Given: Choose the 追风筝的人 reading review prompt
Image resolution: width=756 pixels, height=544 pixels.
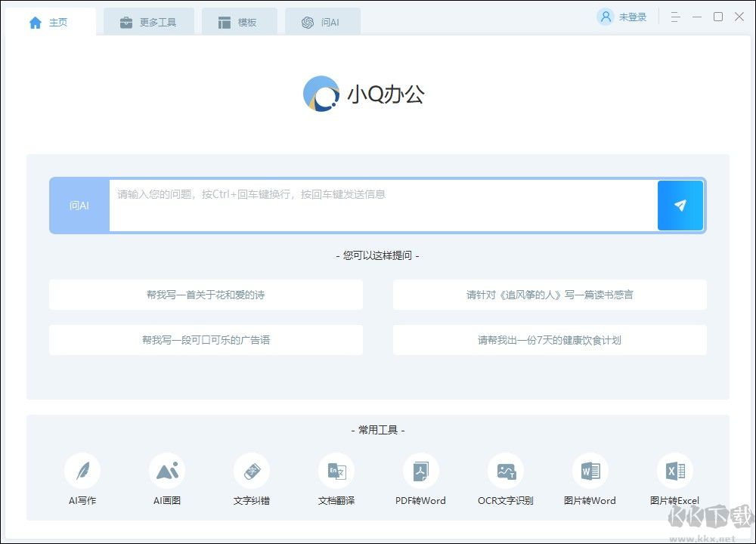Looking at the screenshot, I should (550, 295).
